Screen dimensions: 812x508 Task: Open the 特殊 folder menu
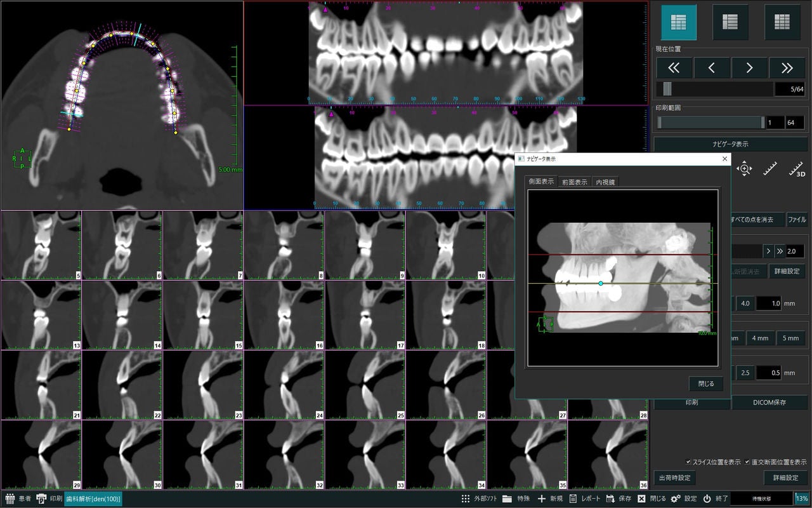point(516,498)
